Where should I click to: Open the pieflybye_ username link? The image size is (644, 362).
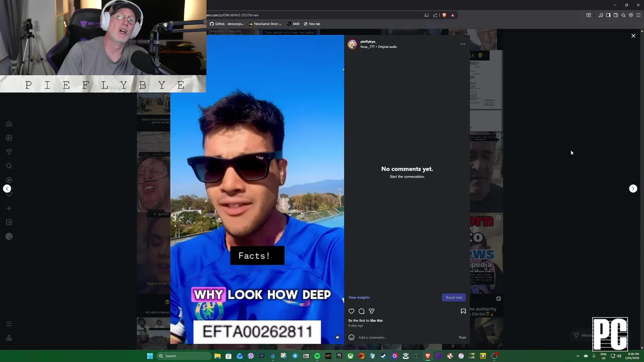point(368,42)
